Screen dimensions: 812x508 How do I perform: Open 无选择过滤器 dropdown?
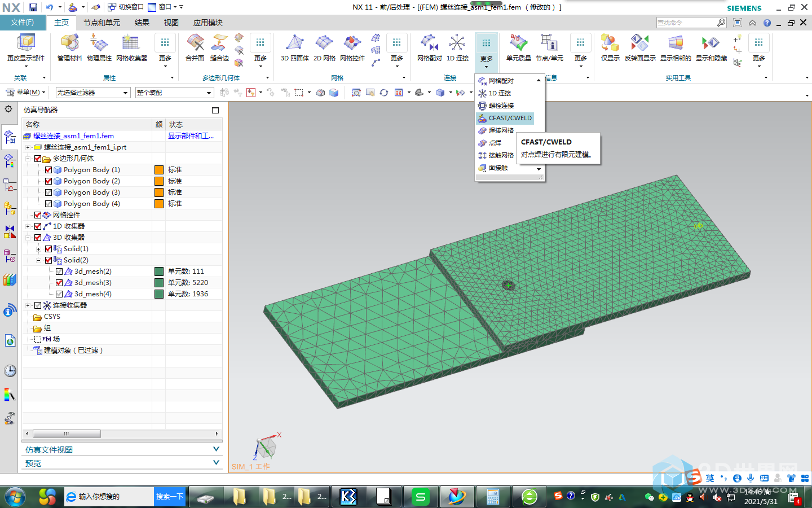tap(93, 93)
